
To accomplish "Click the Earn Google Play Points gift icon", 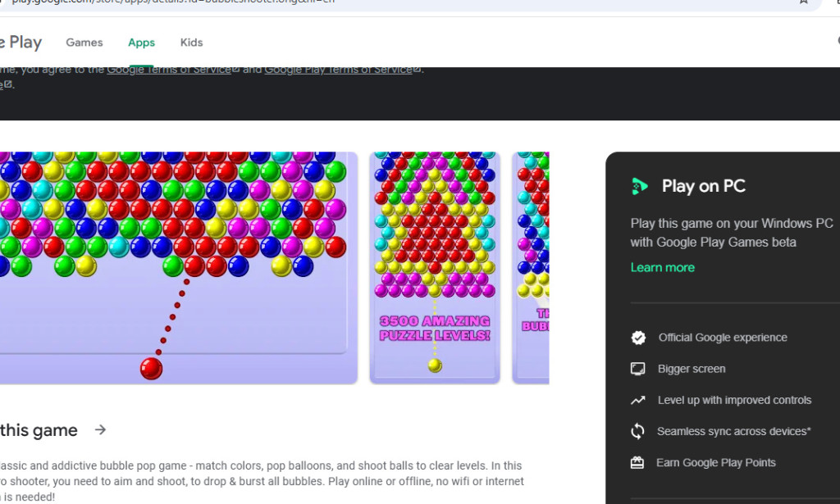I will (x=637, y=462).
